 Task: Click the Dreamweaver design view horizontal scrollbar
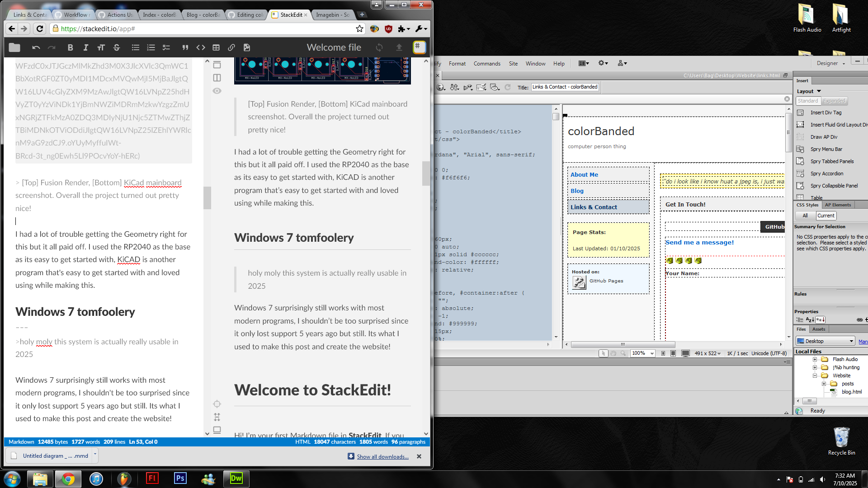click(x=623, y=344)
